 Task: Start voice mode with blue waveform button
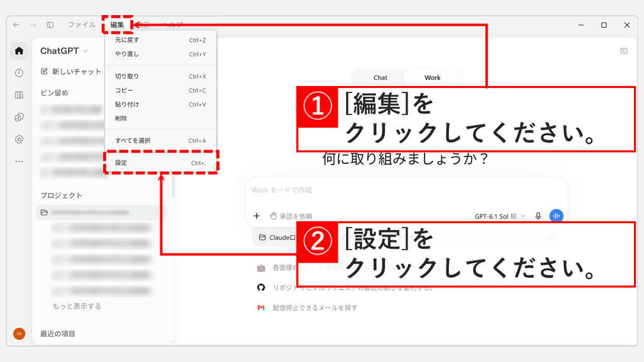tap(556, 216)
